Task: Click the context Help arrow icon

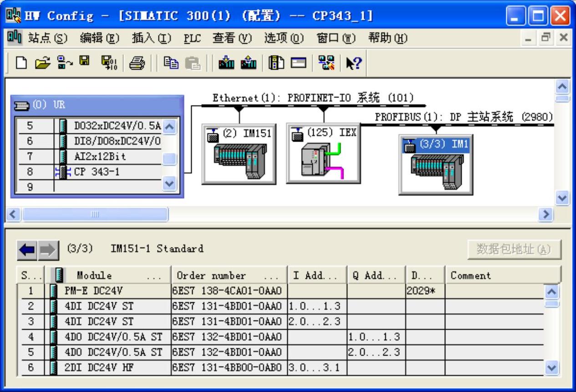Action: point(353,63)
